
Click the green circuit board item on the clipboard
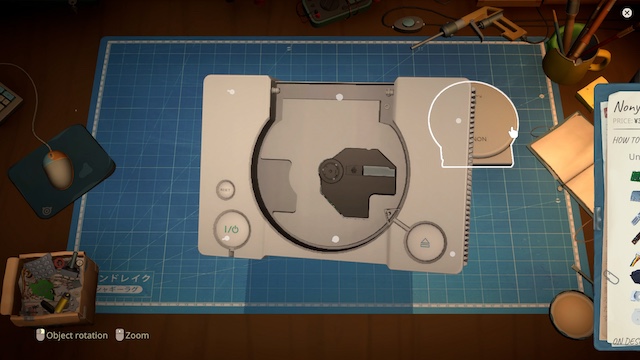(635, 177)
